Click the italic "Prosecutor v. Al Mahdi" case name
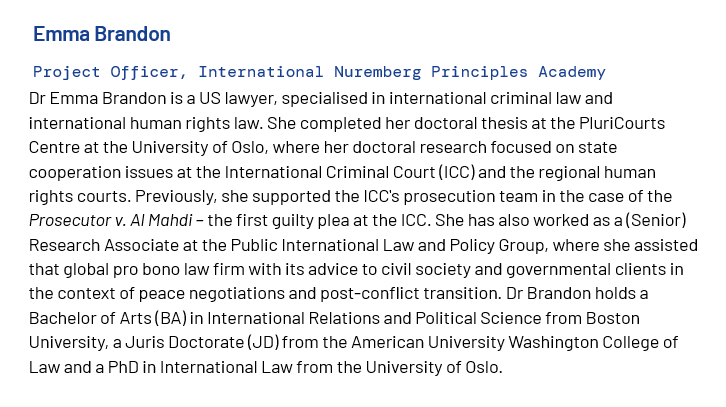This screenshot has width=726, height=407. tap(113, 220)
